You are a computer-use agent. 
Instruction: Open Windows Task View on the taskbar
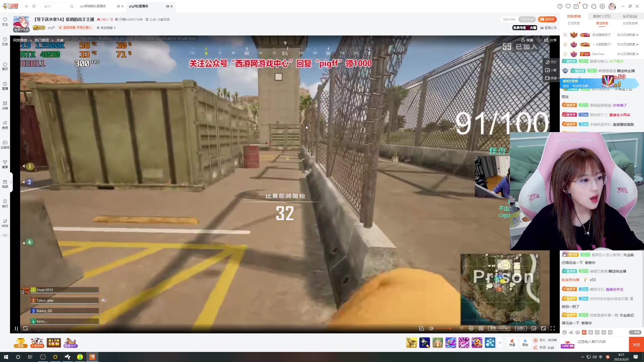30,357
